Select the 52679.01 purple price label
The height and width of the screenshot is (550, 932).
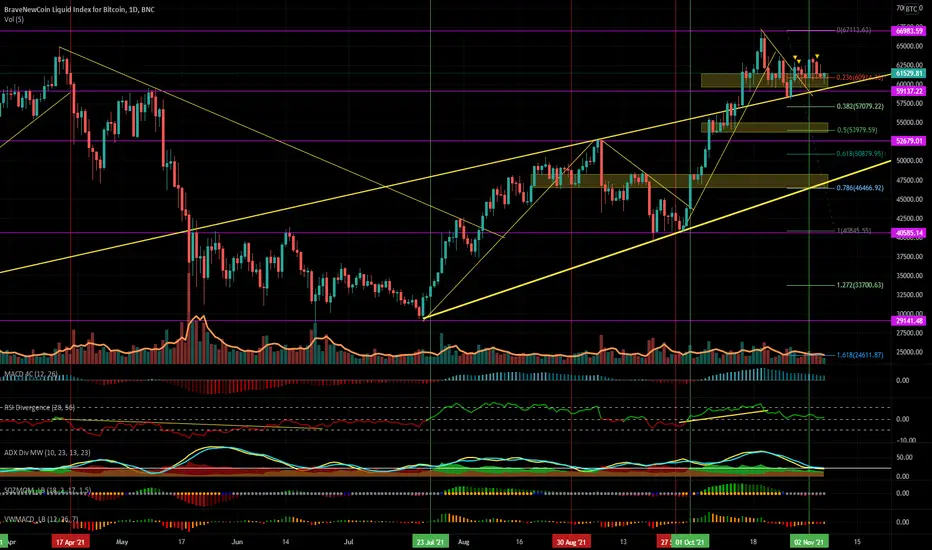point(909,141)
